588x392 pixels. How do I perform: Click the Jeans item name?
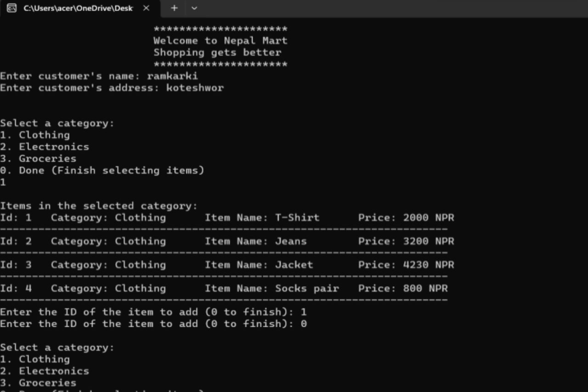click(291, 241)
